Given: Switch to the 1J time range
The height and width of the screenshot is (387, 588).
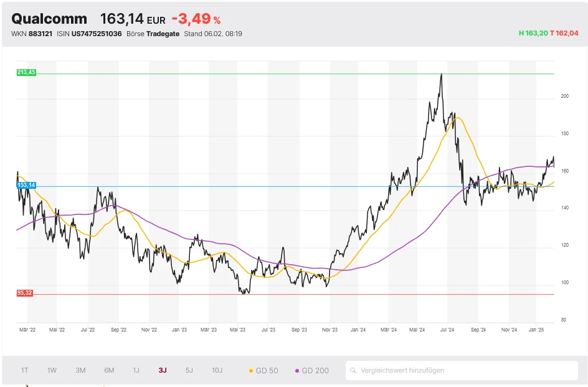Looking at the screenshot, I should click(x=136, y=370).
